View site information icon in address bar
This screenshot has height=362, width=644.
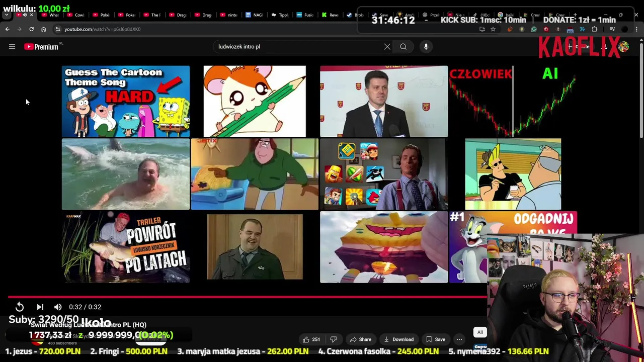[x=58, y=29]
